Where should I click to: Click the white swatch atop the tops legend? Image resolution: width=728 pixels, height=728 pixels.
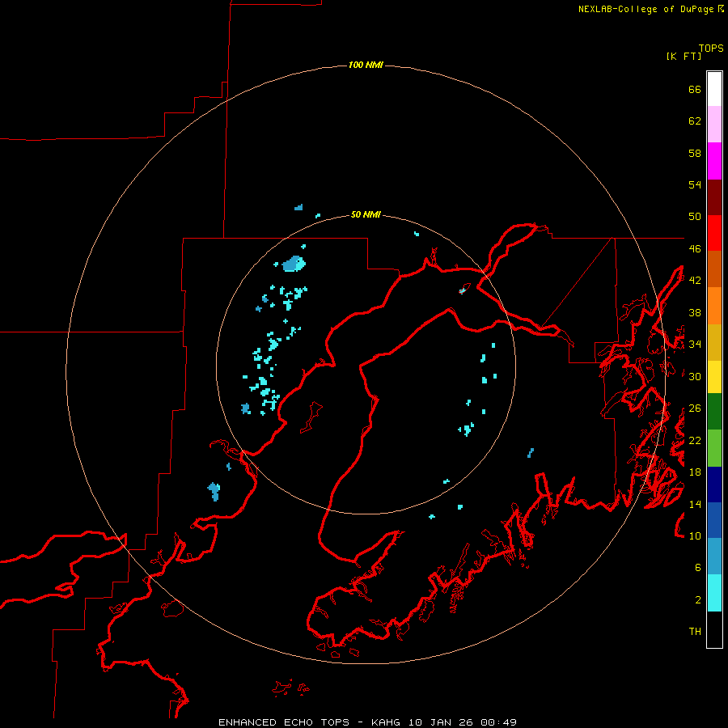[x=714, y=89]
